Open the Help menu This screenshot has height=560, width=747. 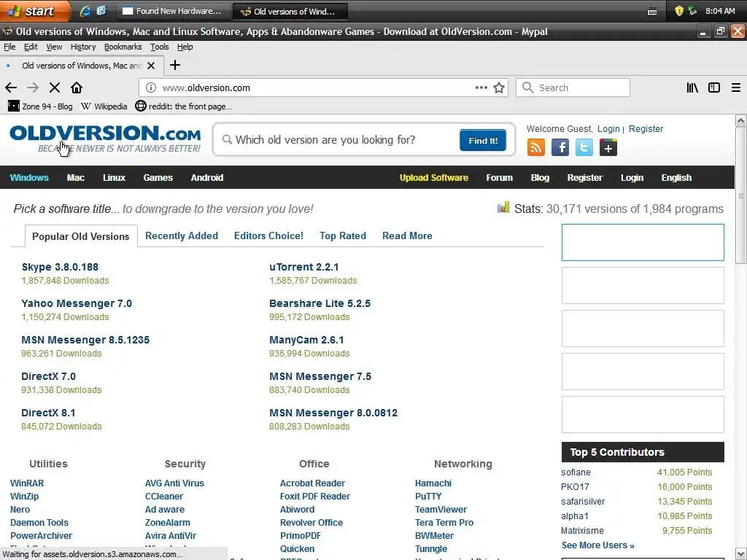click(x=185, y=47)
